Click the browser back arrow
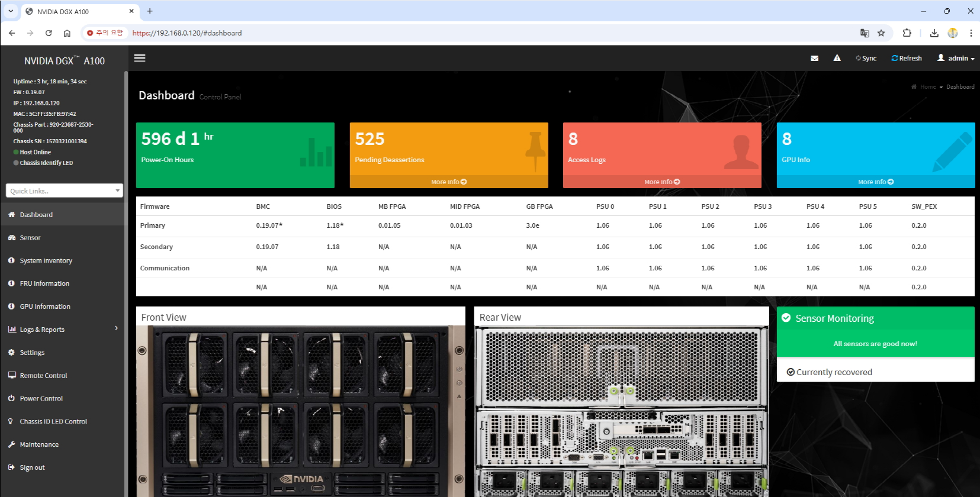Viewport: 980px width, 497px height. 12,33
